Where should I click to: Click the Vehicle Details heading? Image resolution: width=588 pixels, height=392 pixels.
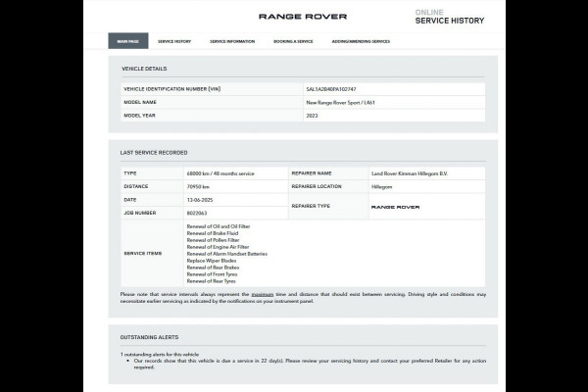(x=144, y=69)
